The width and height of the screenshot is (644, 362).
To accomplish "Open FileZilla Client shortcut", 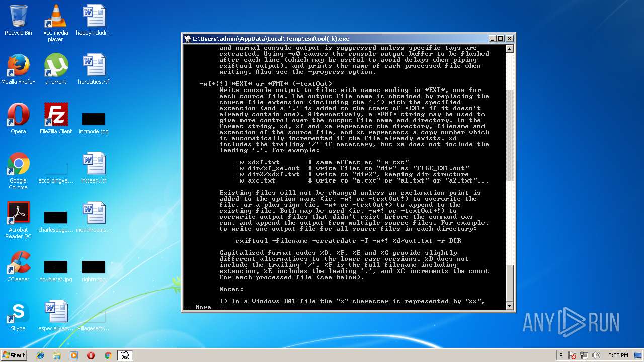I will 56,119.
